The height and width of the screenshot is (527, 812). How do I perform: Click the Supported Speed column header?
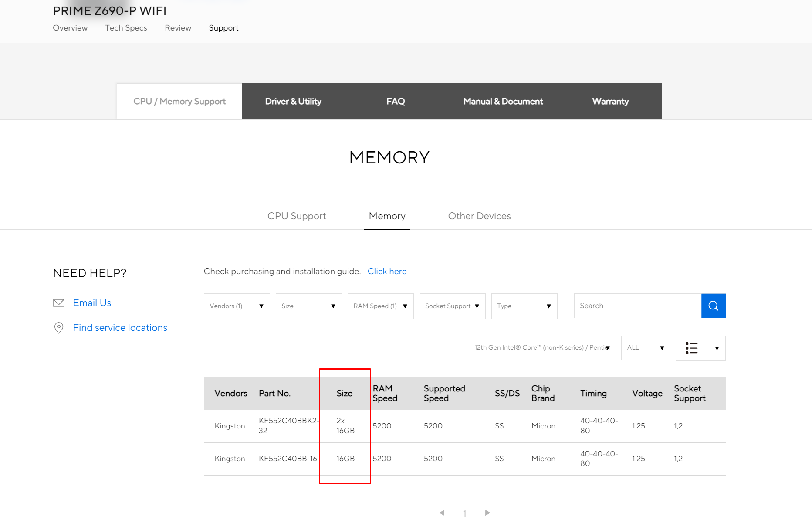(444, 394)
